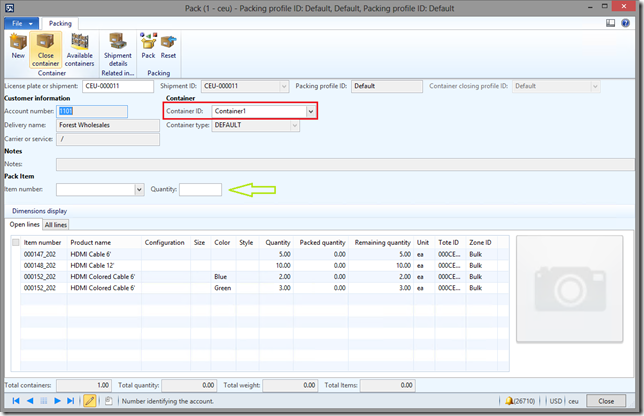This screenshot has height=416, width=644.
Task: Select the Packing ribbon tab
Action: click(60, 21)
